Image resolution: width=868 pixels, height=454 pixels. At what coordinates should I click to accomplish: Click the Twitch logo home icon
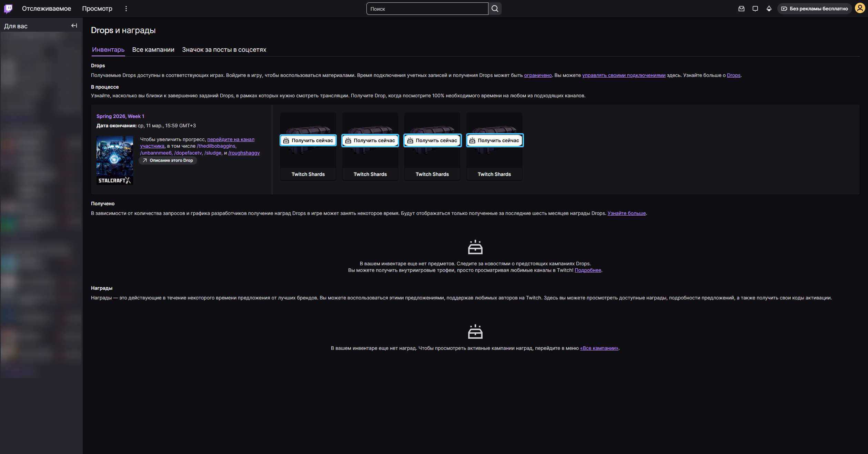click(x=8, y=9)
